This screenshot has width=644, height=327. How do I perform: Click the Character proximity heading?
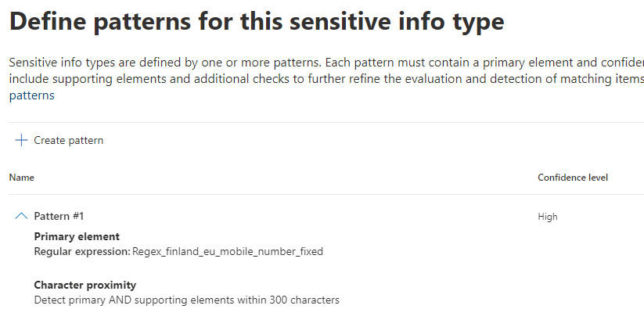pos(85,285)
